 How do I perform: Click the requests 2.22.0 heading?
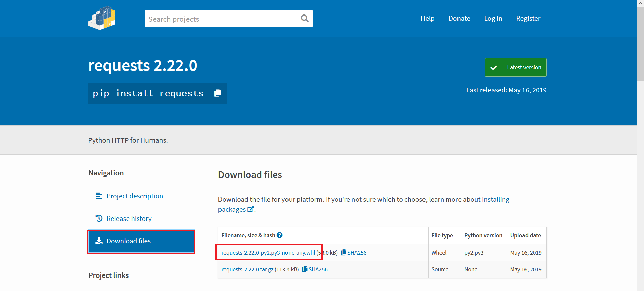click(143, 65)
